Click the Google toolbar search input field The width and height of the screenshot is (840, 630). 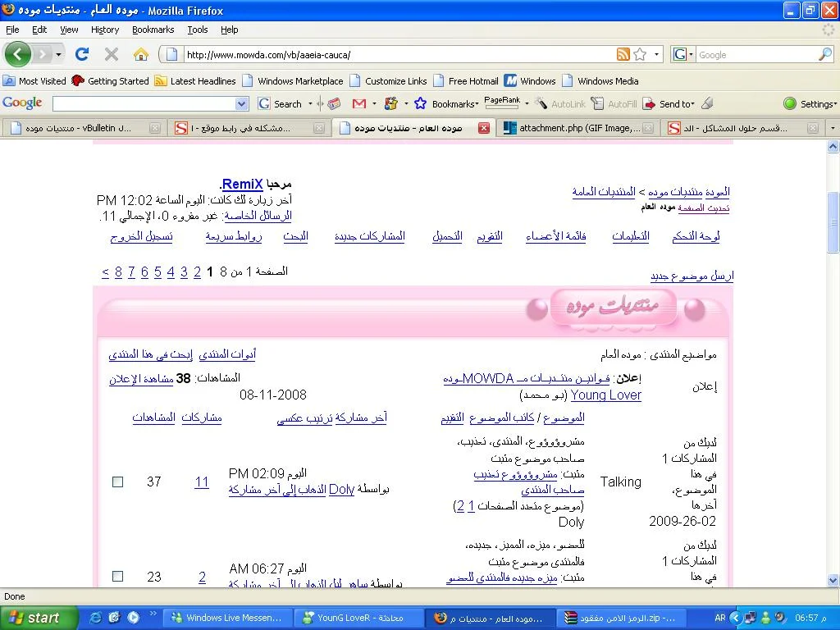(x=144, y=104)
